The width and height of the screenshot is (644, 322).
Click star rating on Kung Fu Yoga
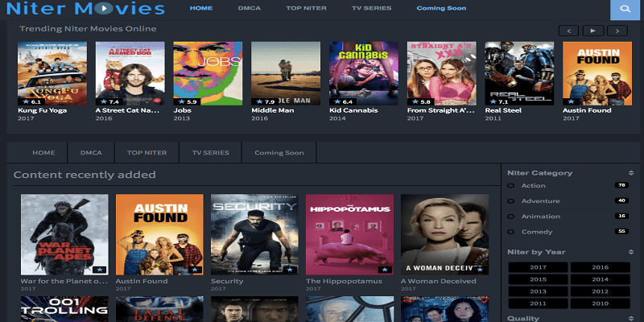(x=31, y=101)
